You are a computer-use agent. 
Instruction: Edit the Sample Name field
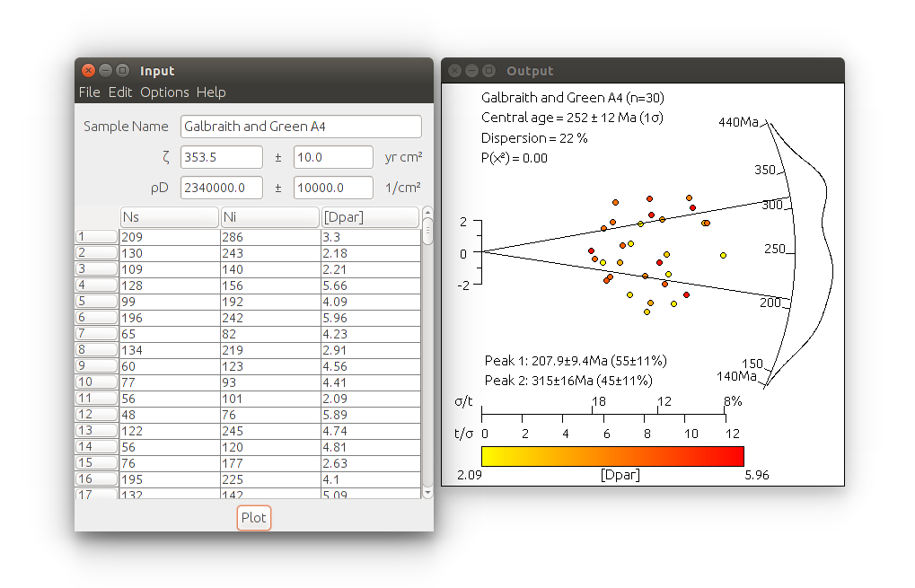pos(301,127)
